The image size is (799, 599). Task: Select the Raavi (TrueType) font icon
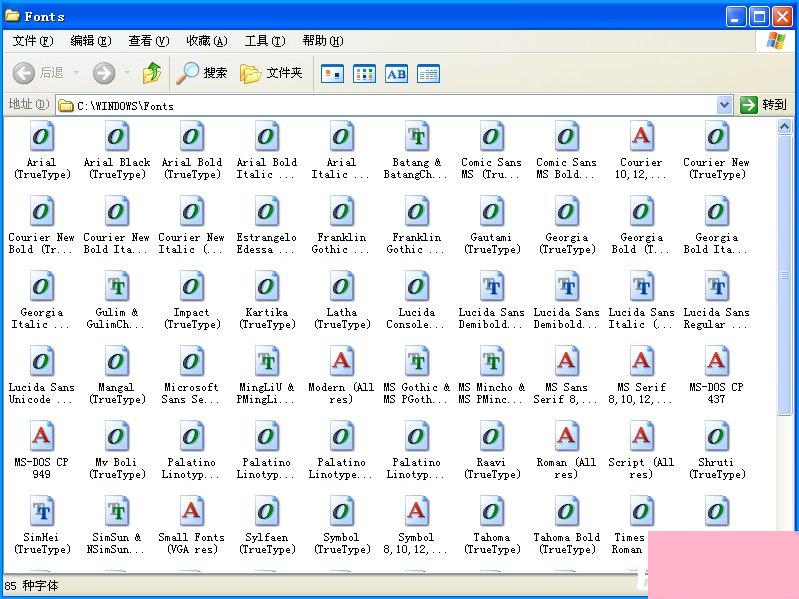(x=492, y=436)
